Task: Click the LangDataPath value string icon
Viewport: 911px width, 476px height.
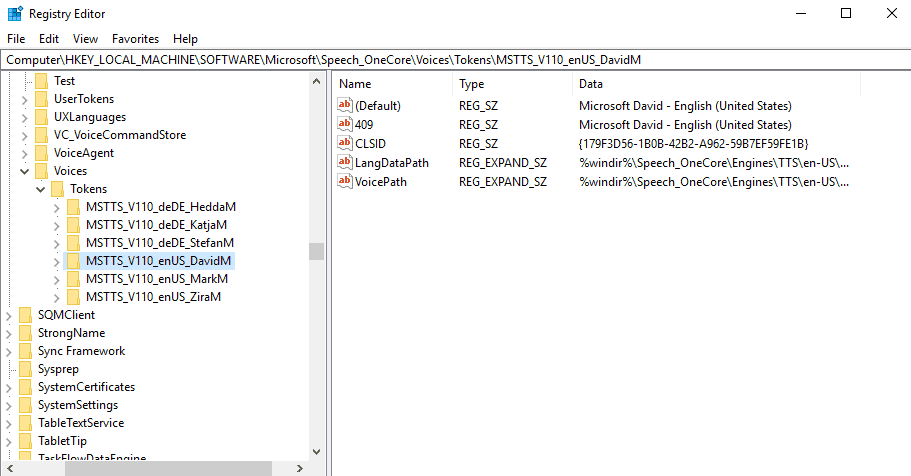Action: (345, 163)
